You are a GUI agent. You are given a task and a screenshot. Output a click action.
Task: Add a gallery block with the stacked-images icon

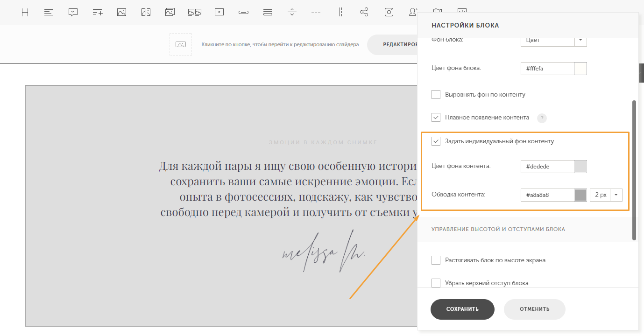[170, 13]
